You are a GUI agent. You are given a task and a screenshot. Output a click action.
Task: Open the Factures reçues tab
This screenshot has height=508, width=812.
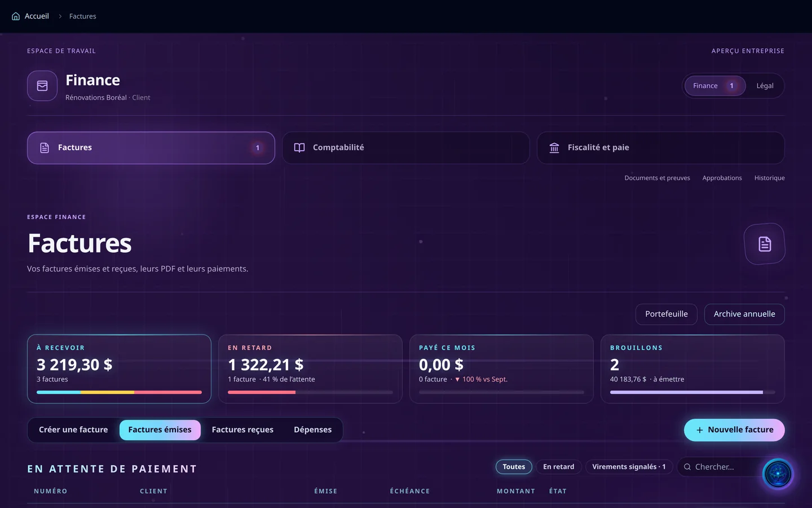pyautogui.click(x=242, y=430)
